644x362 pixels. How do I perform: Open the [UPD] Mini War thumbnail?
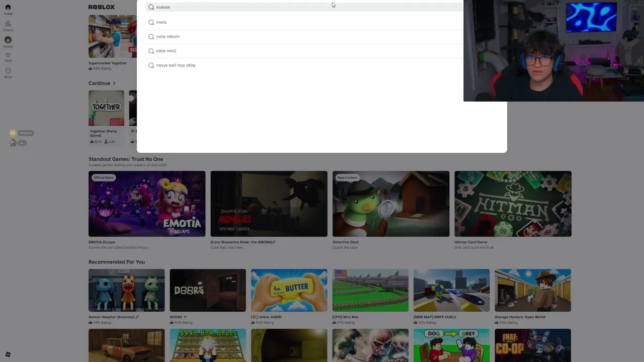[x=370, y=290]
